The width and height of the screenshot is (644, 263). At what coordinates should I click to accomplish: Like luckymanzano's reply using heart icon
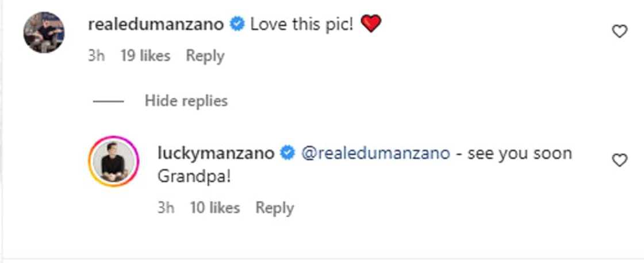[x=619, y=161]
